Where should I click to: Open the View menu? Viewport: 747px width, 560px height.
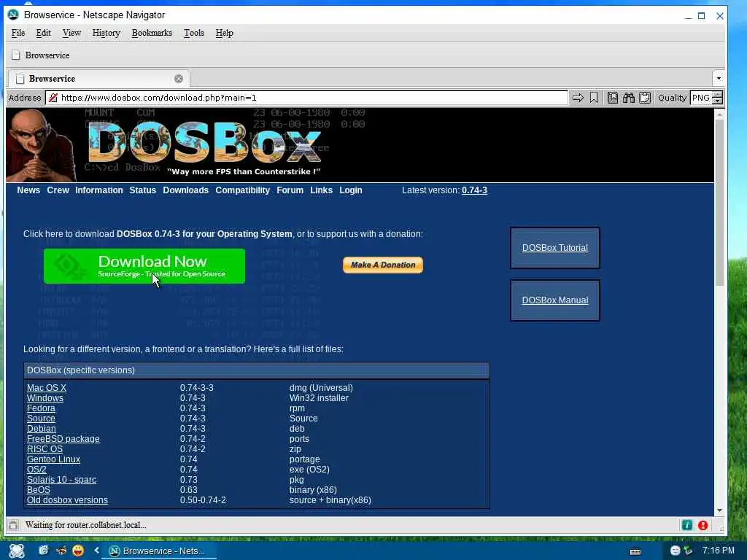[71, 33]
